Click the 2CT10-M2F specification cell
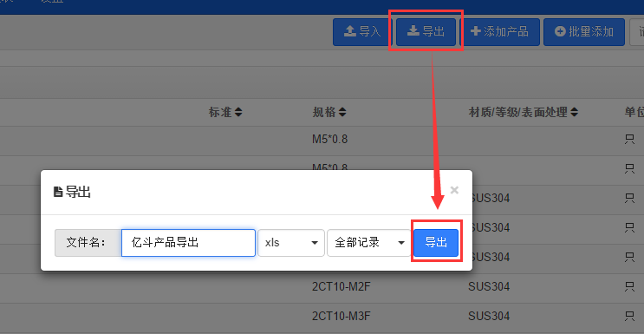The image size is (644, 334). point(342,286)
